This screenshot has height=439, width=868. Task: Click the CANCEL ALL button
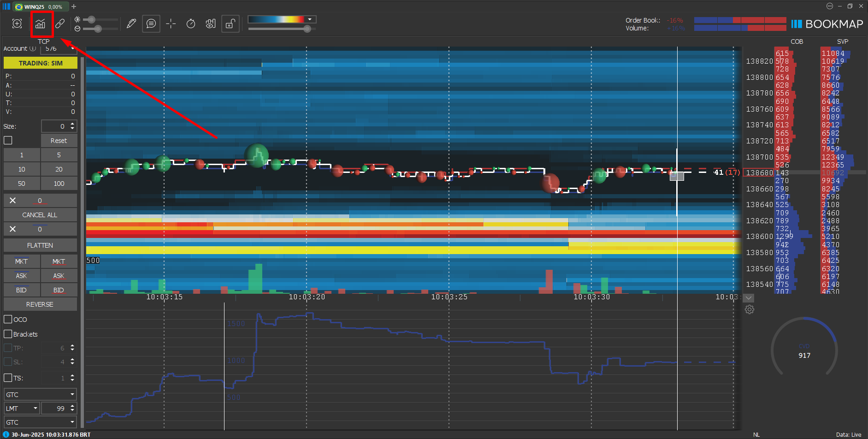pyautogui.click(x=40, y=215)
